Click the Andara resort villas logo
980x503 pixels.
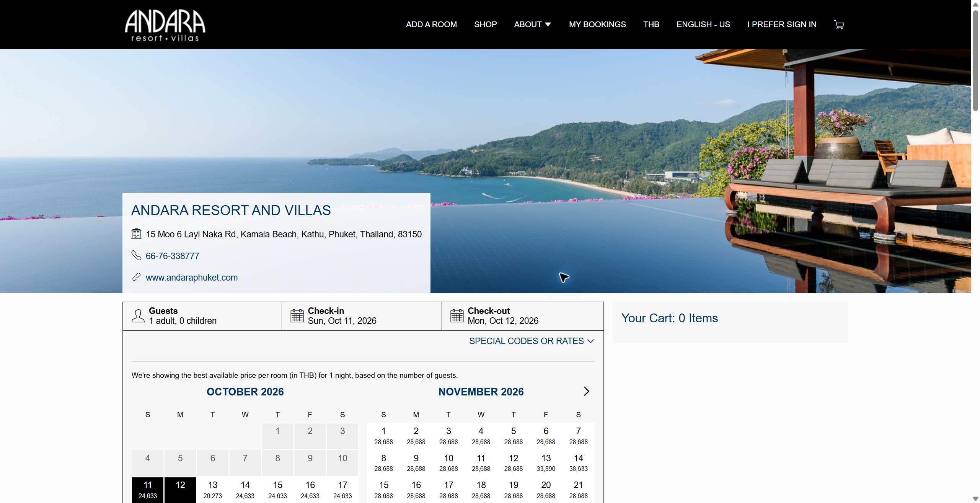[x=165, y=25]
